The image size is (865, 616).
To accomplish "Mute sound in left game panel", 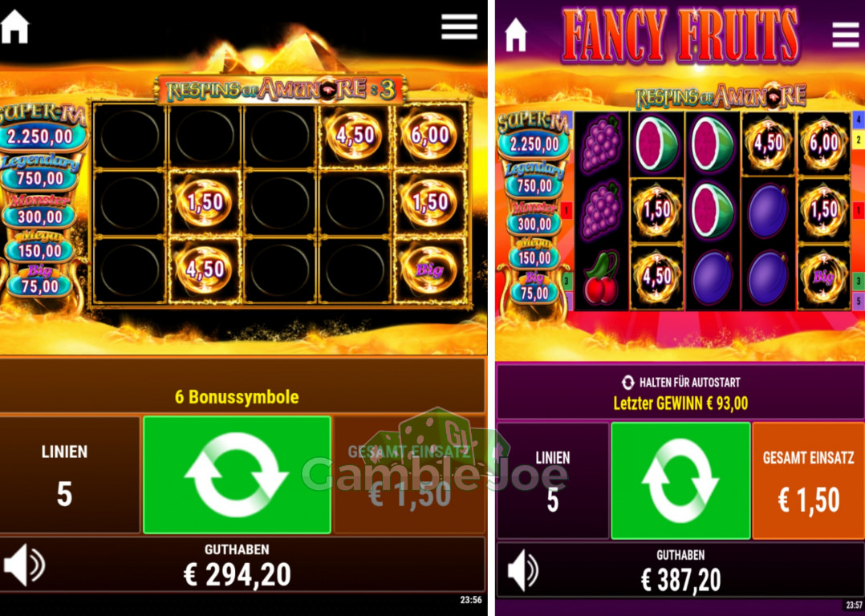I will coord(24,565).
